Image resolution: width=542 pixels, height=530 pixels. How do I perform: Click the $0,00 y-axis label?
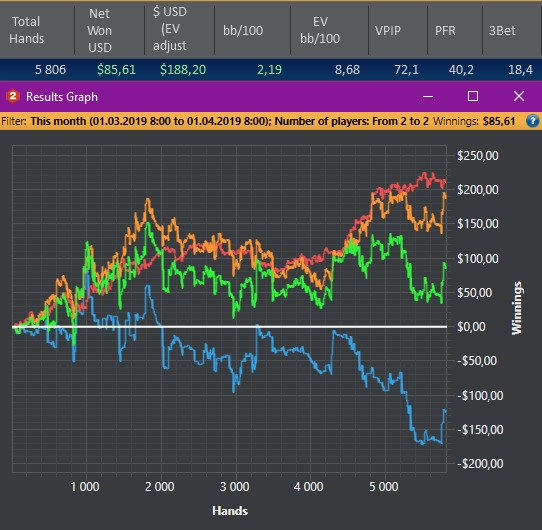471,326
